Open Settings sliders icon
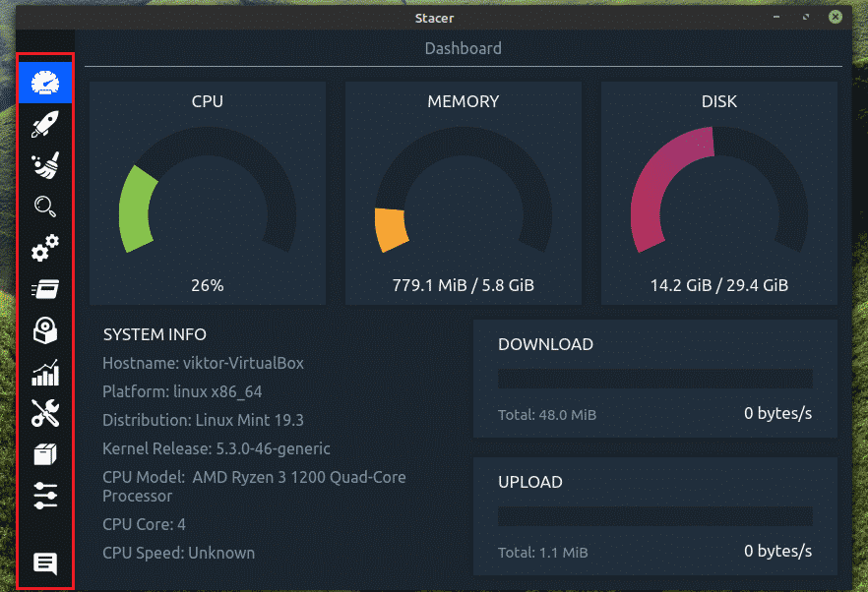The height and width of the screenshot is (592, 868). click(45, 496)
